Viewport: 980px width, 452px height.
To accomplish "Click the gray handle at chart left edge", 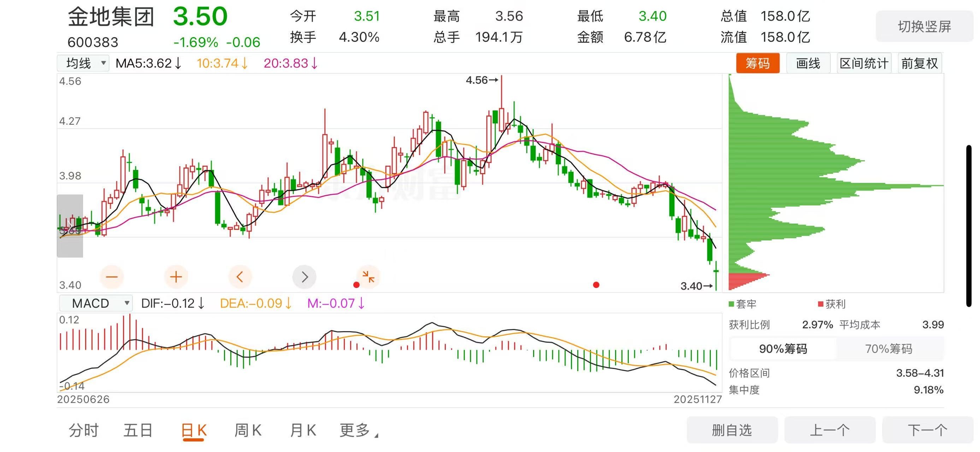I will 70,225.
